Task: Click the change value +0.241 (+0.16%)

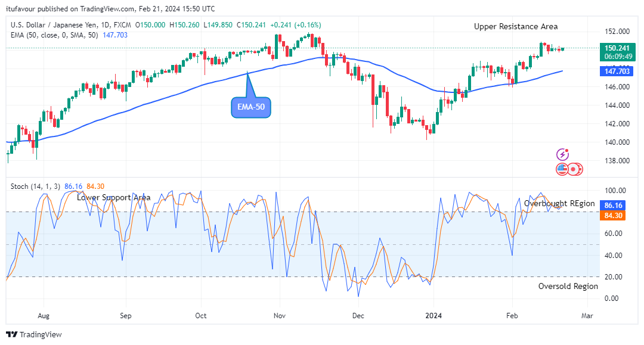Action: (x=296, y=25)
